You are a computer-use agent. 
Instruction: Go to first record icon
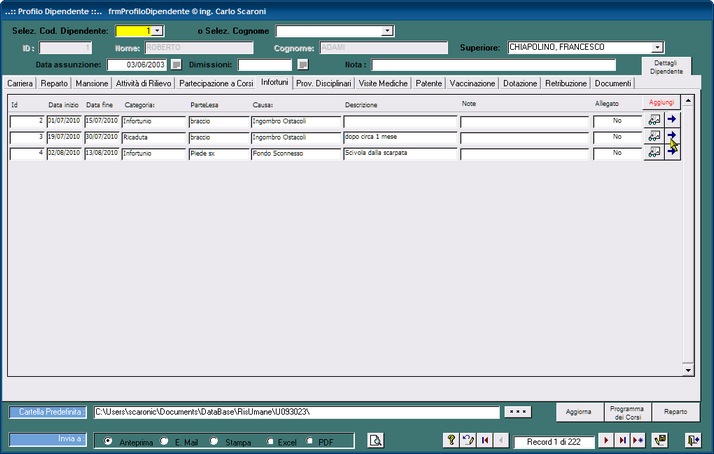(484, 440)
